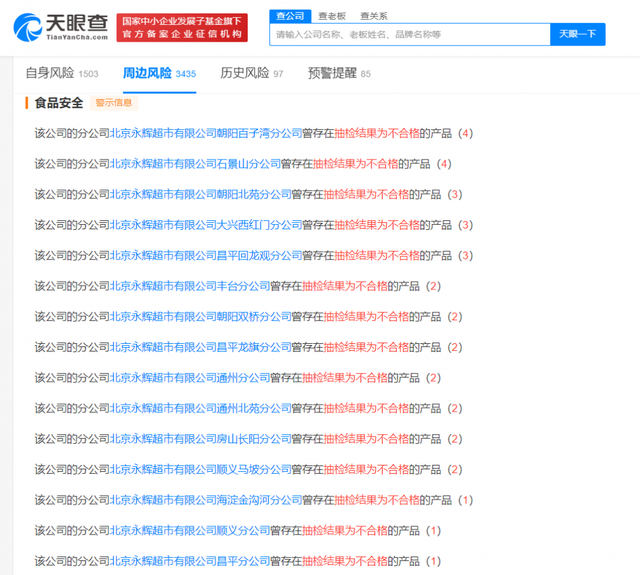Click the red official credit agency banner
This screenshot has height=575, width=640.
coord(182,27)
